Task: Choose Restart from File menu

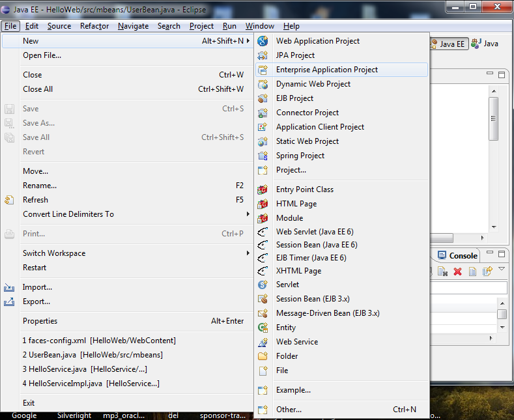Action: (127, 268)
